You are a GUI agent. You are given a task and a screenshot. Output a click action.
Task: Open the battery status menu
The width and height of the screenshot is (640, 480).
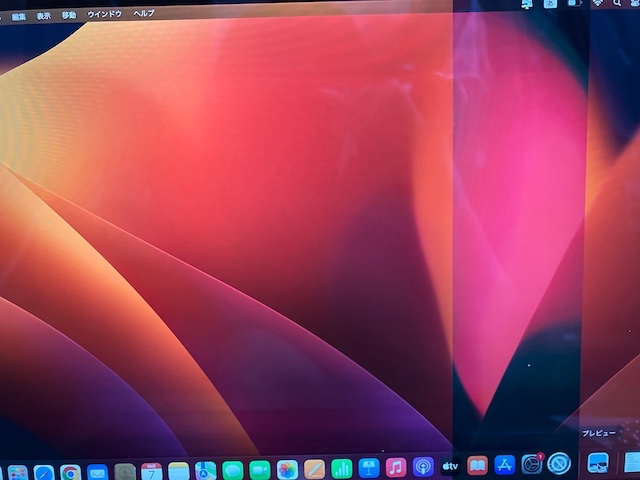click(574, 3)
